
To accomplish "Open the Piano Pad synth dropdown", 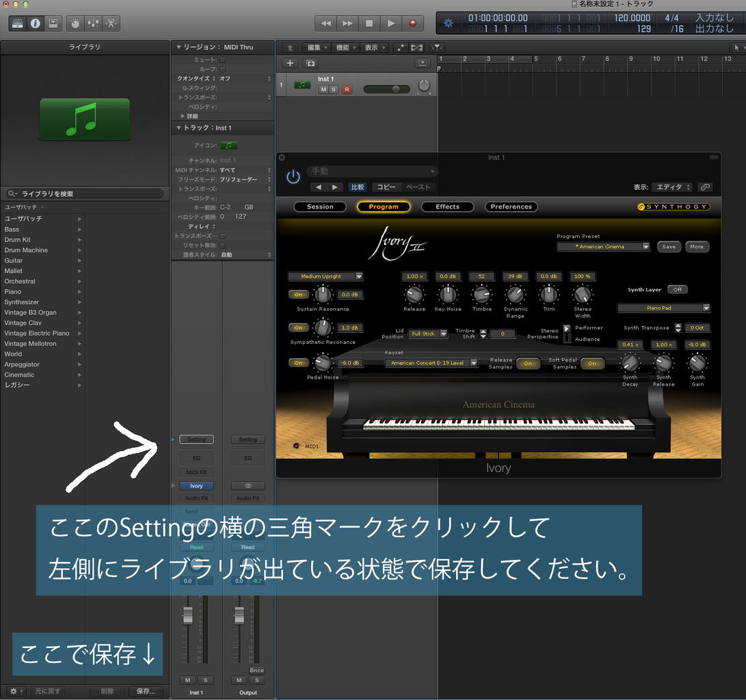I will pyautogui.click(x=664, y=308).
